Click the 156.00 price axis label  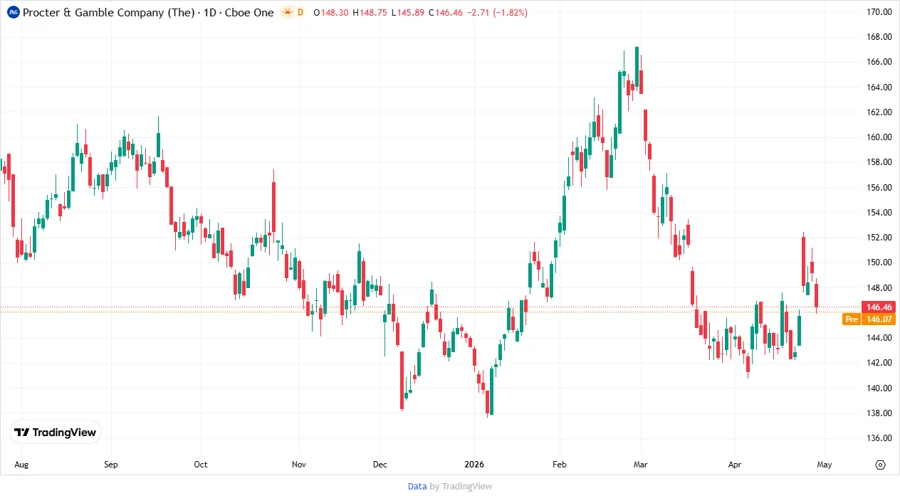(879, 188)
